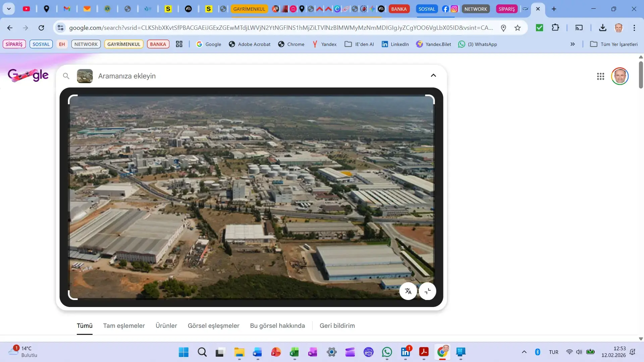Viewport: 644px width, 362px height.
Task: Click the site information icon in the address bar
Action: tap(60, 28)
